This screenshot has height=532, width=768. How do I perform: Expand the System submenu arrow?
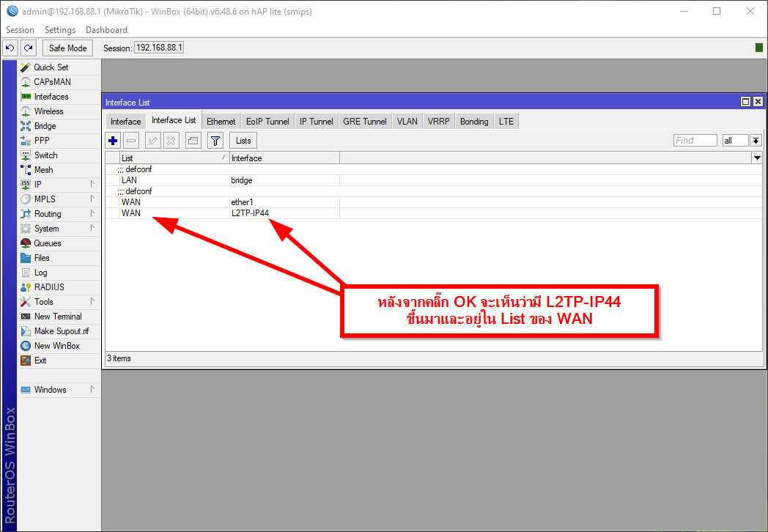tap(92, 229)
